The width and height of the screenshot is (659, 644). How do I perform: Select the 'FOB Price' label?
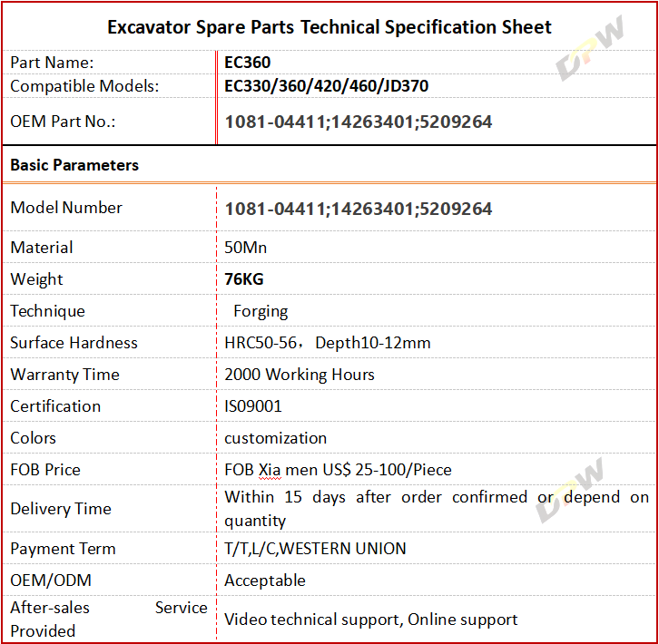pyautogui.click(x=45, y=470)
